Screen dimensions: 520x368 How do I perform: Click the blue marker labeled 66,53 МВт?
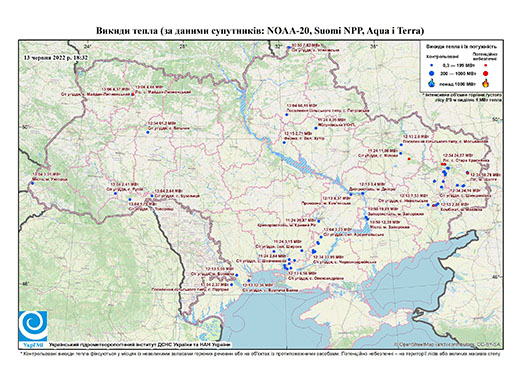point(286,115)
